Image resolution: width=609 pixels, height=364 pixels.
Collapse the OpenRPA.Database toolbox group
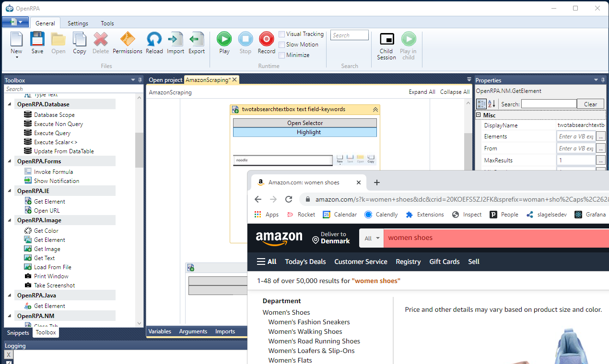(10, 104)
